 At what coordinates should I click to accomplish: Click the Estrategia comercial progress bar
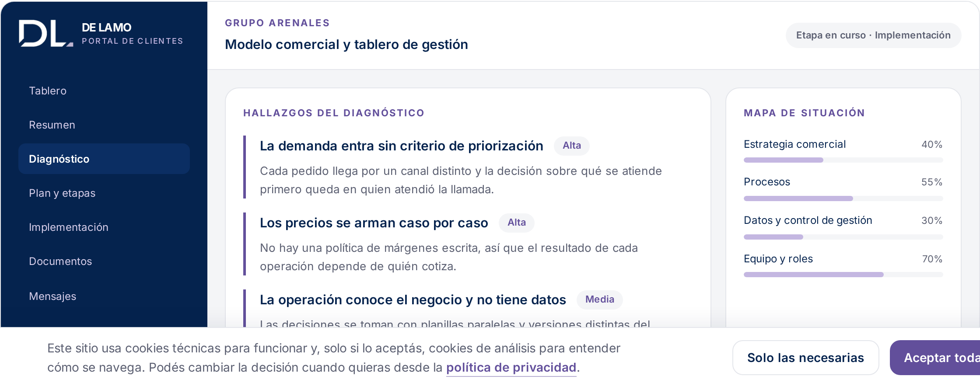[843, 160]
